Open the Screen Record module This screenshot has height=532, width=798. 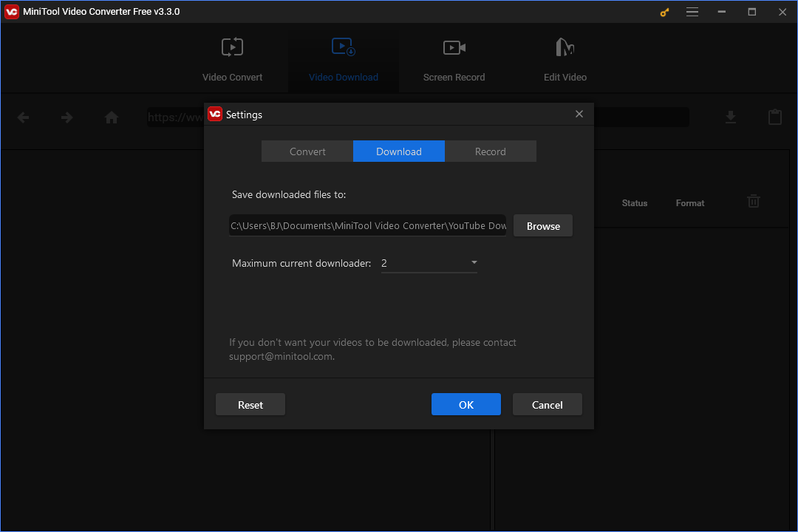pos(454,59)
